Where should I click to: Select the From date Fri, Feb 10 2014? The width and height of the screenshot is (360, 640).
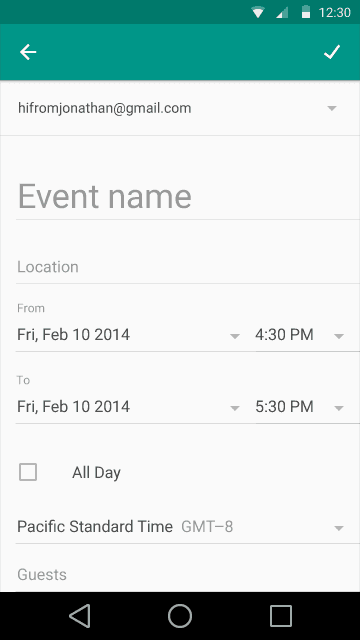point(73,335)
